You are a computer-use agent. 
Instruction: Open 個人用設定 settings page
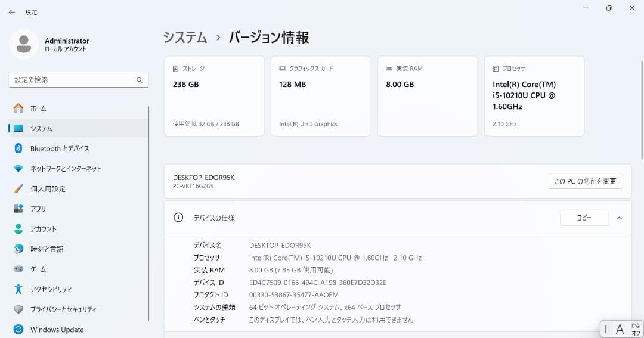click(x=79, y=188)
